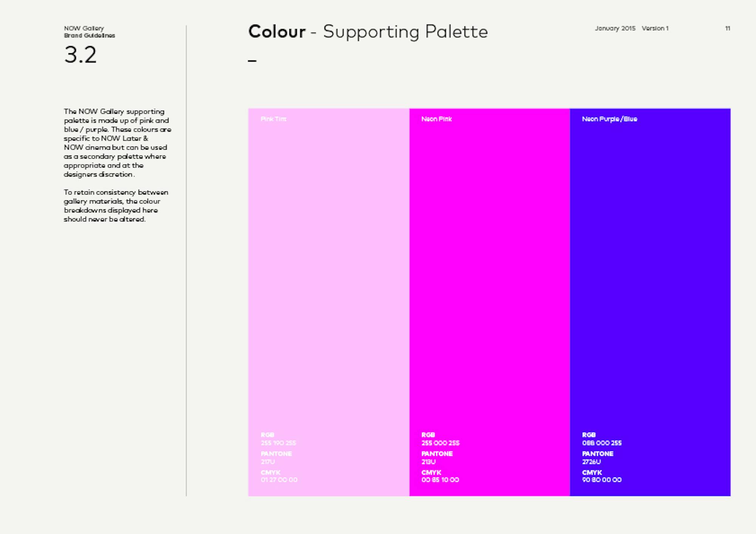
Task: Click the 'Neon Purple/Blue' swatch label
Action: pos(609,119)
